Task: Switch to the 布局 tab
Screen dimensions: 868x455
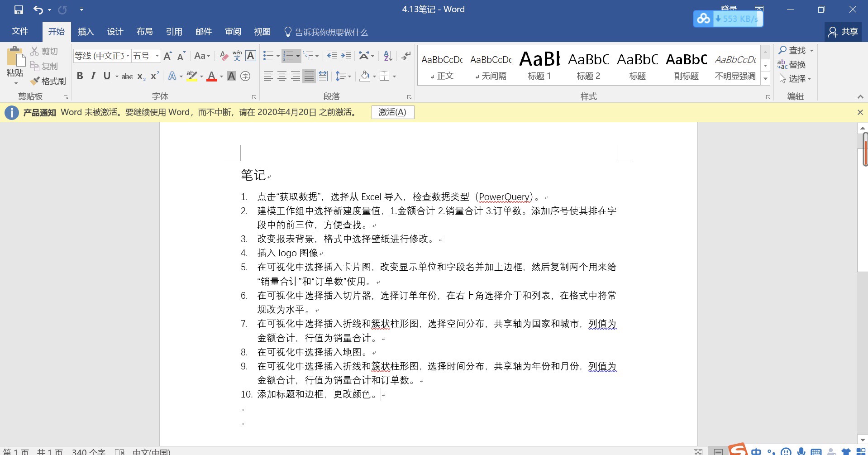Action: pos(144,32)
